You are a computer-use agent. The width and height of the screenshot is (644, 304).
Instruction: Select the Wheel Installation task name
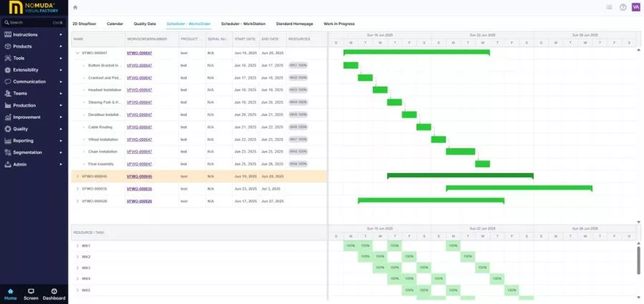103,139
